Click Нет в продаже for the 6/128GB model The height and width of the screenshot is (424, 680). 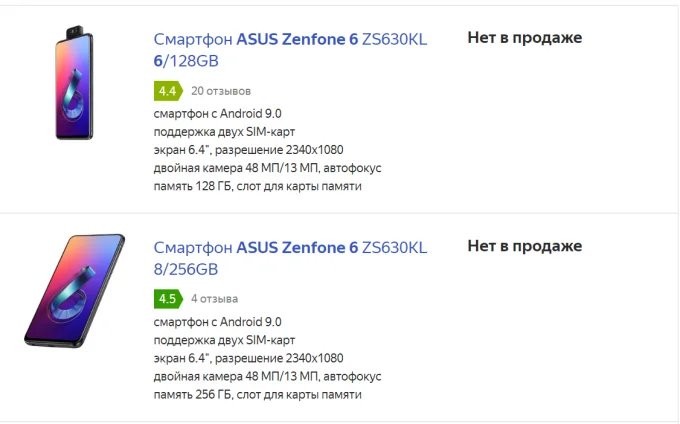pyautogui.click(x=525, y=38)
